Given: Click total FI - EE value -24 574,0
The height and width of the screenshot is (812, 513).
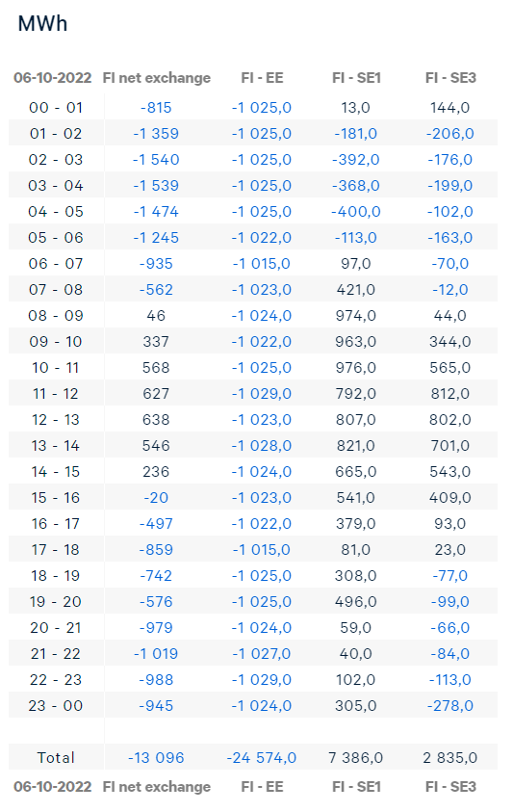Looking at the screenshot, I should coord(262,758).
